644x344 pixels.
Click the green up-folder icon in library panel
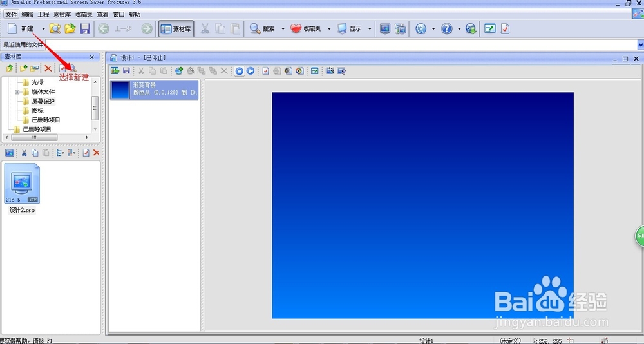(10, 68)
